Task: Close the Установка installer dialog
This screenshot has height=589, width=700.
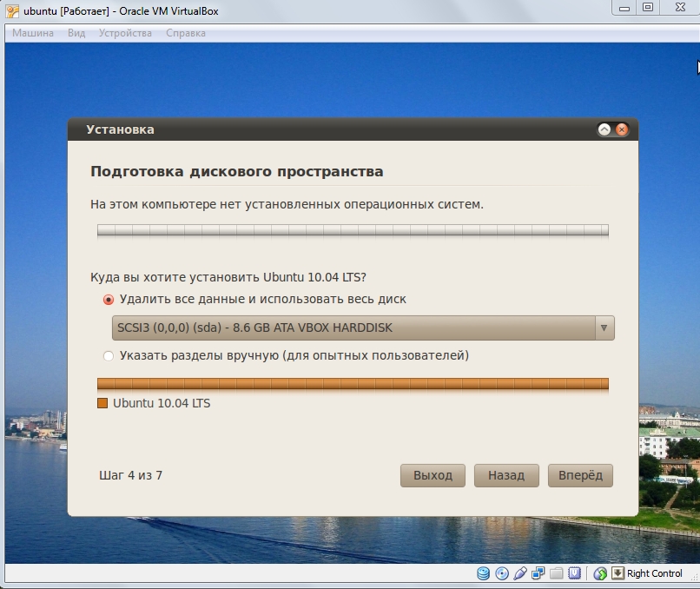Action: click(622, 129)
